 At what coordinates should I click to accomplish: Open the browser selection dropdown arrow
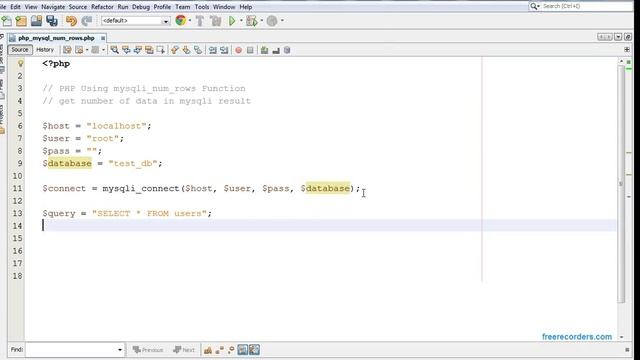click(x=190, y=21)
